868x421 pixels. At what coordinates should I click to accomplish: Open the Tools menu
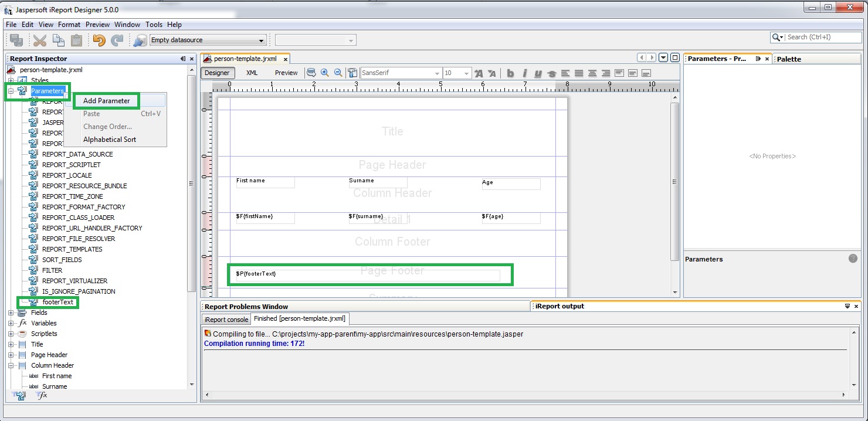[154, 25]
